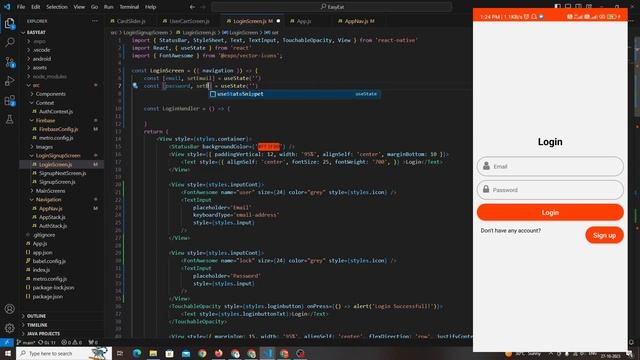Open the Accounts icon in activity bar
Screen dimensions: 640x360
pyautogui.click(x=9, y=309)
